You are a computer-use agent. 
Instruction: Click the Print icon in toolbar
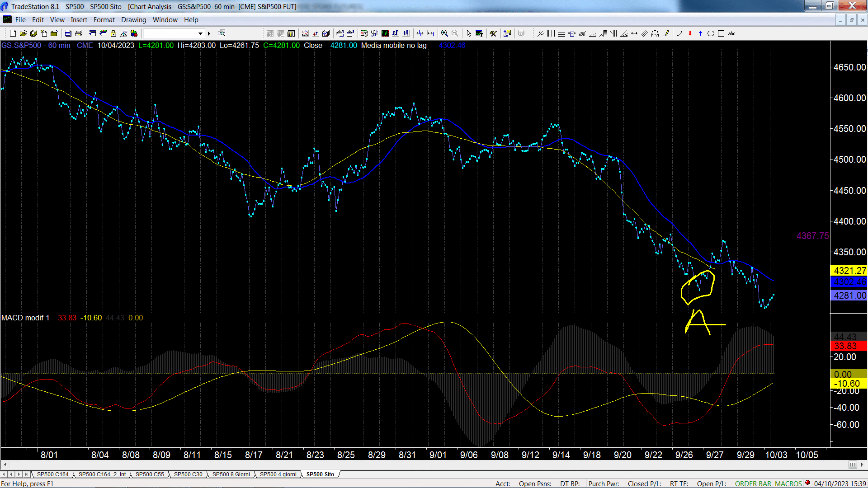(x=79, y=33)
